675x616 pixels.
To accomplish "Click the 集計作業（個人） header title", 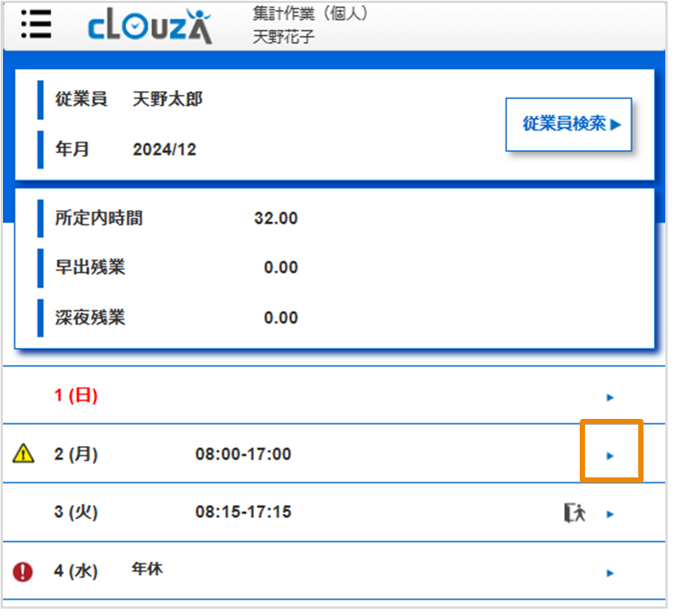I will [310, 13].
